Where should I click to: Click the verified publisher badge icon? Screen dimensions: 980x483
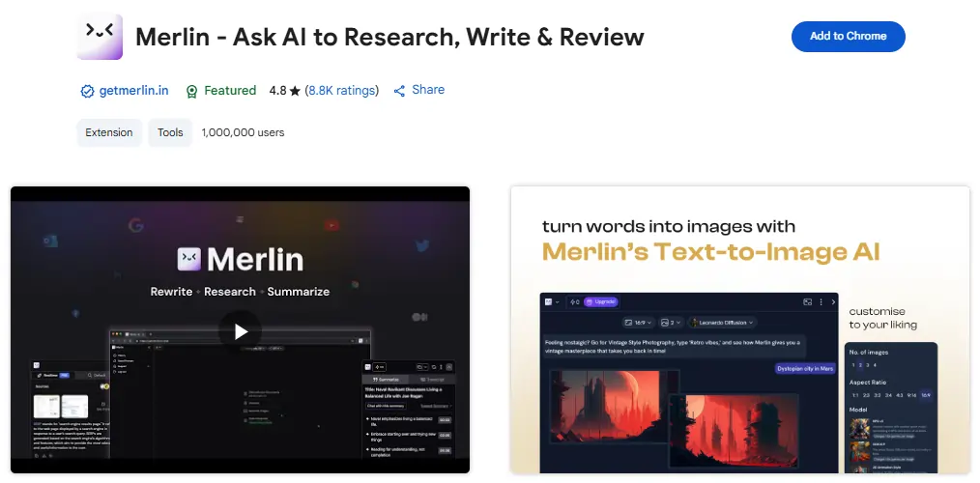click(x=87, y=91)
